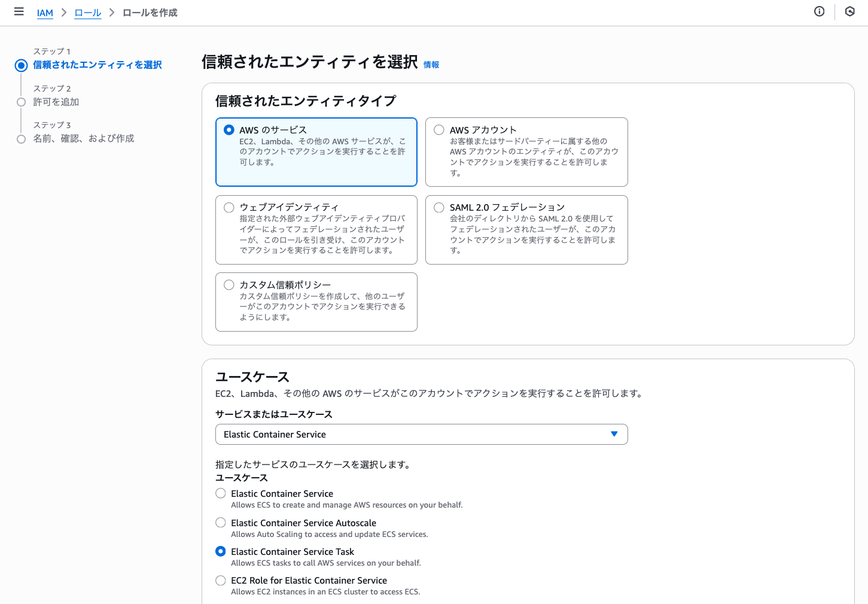Click the 信頼されたエンティティを選択 step label
Screen dimensions: 868x604
[x=97, y=65]
